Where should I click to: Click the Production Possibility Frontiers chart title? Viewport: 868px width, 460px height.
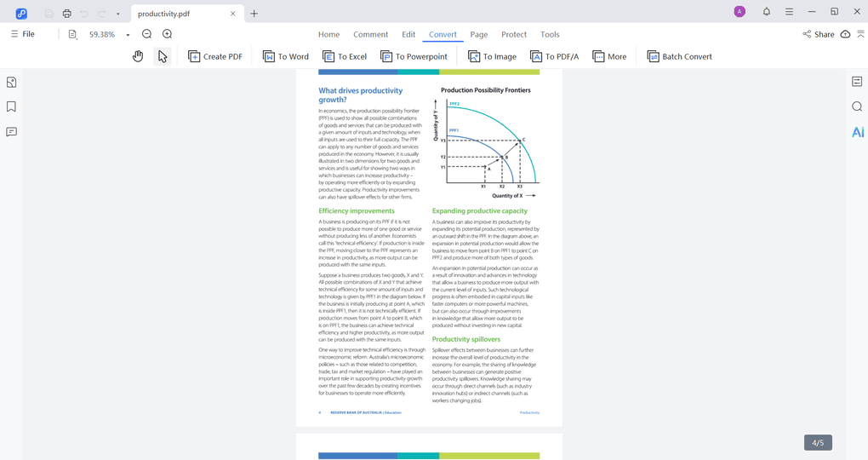coord(485,89)
